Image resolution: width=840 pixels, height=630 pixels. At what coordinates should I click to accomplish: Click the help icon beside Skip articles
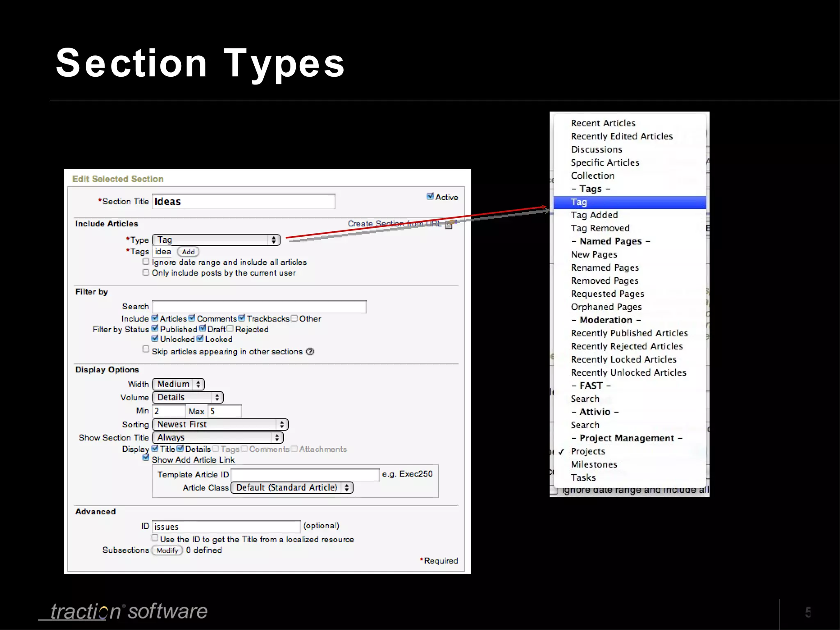[310, 352]
